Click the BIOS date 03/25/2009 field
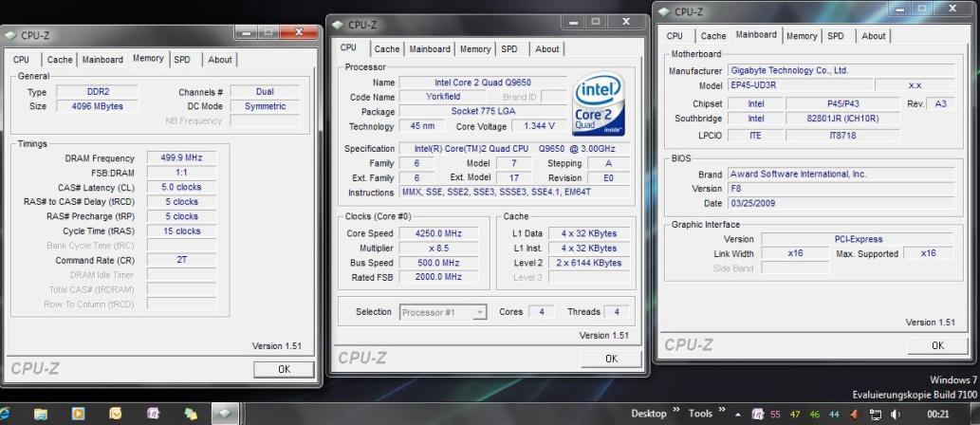This screenshot has width=980, height=425. pyautogui.click(x=841, y=203)
